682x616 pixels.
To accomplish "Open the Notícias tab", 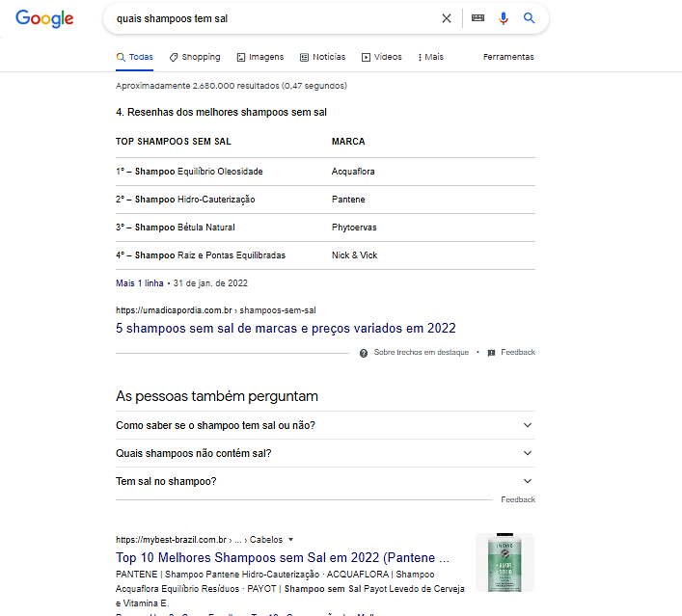I will click(323, 57).
